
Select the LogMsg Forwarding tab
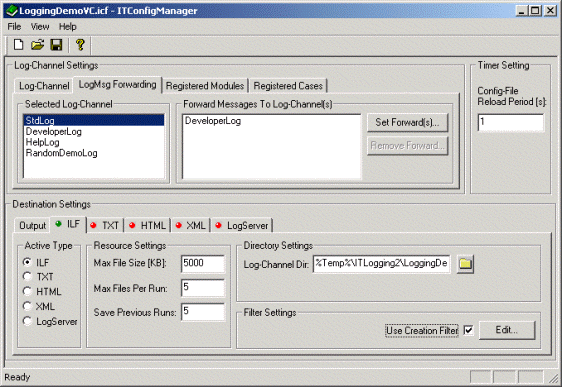[118, 85]
